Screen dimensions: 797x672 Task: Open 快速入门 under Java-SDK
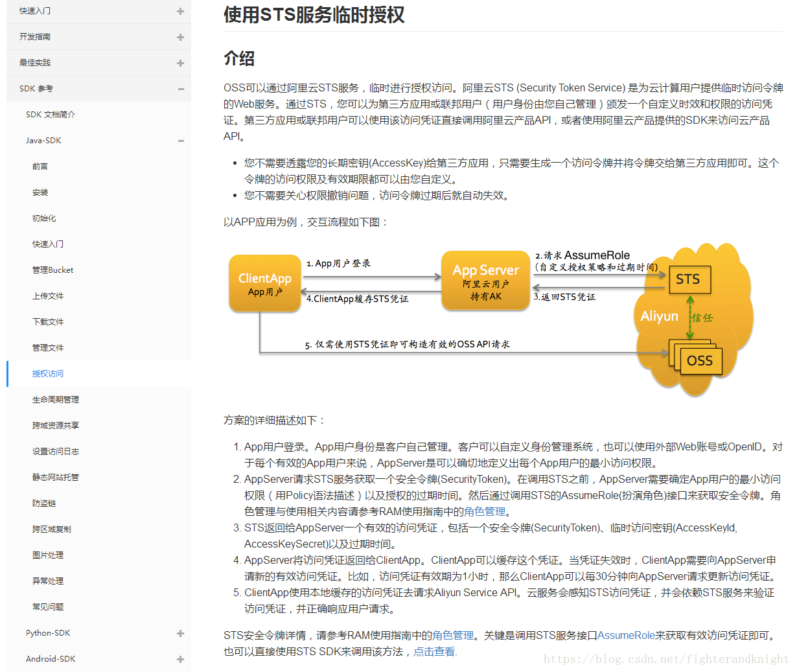[x=48, y=244]
